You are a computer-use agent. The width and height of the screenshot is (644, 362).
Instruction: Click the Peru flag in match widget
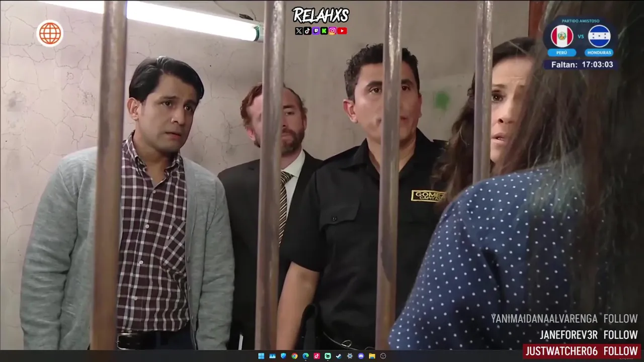tap(562, 36)
